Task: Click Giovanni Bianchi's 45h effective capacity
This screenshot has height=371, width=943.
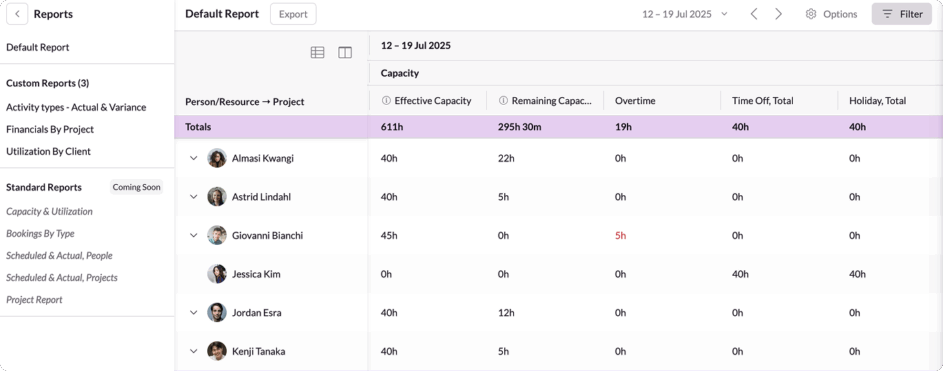Action: pos(389,235)
